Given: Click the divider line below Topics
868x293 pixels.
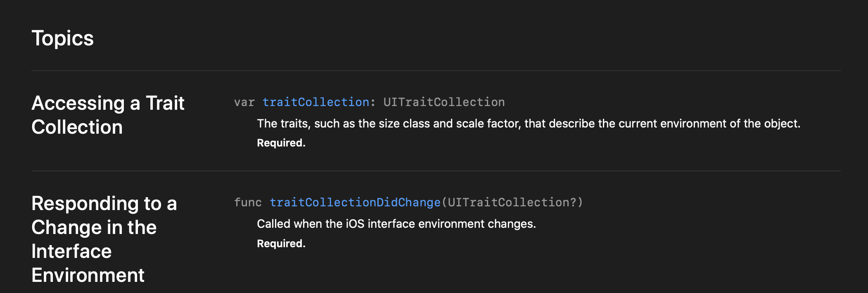Looking at the screenshot, I should (x=436, y=71).
